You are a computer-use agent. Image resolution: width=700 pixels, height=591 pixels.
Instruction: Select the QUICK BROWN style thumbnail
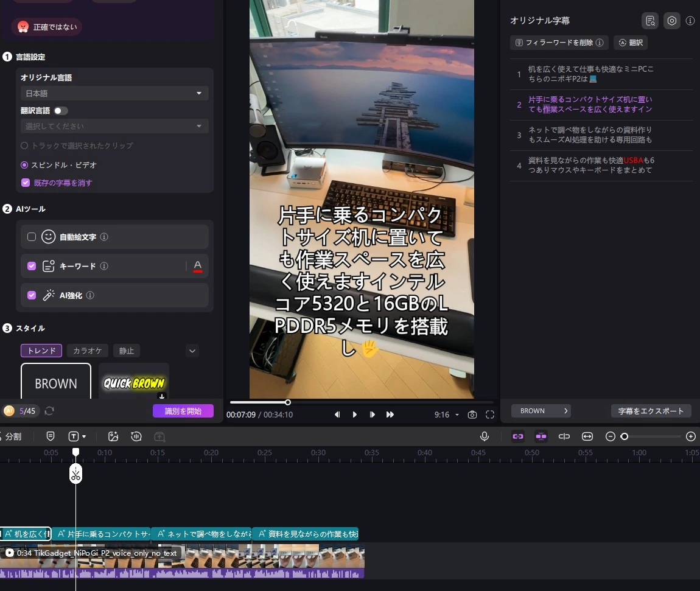click(x=134, y=382)
